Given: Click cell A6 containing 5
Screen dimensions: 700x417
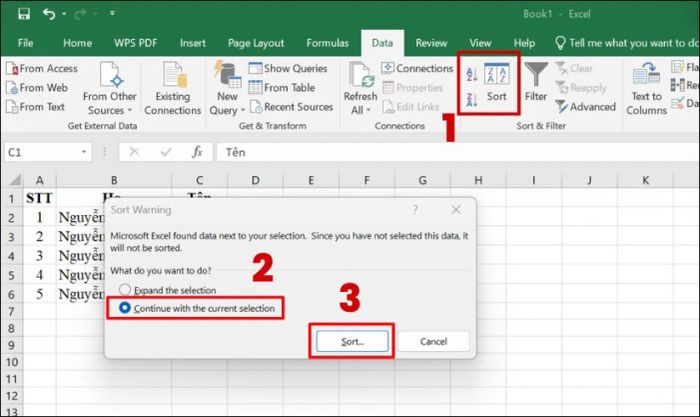Looking at the screenshot, I should coord(40,294).
